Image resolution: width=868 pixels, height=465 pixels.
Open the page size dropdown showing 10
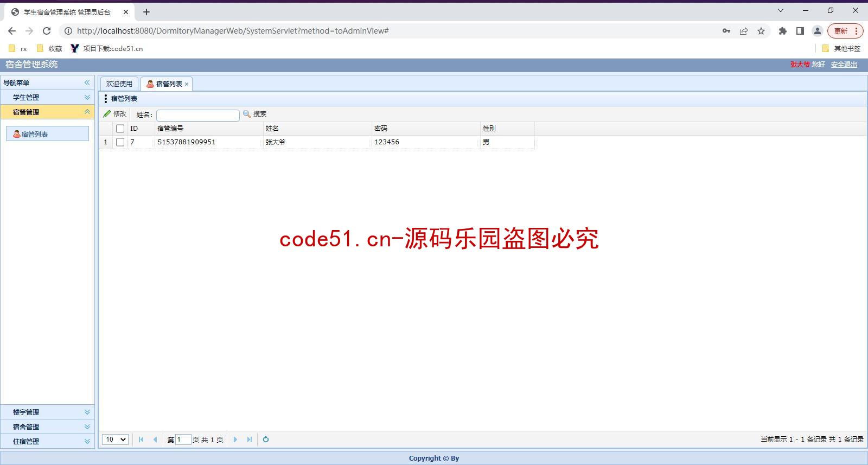[115, 439]
